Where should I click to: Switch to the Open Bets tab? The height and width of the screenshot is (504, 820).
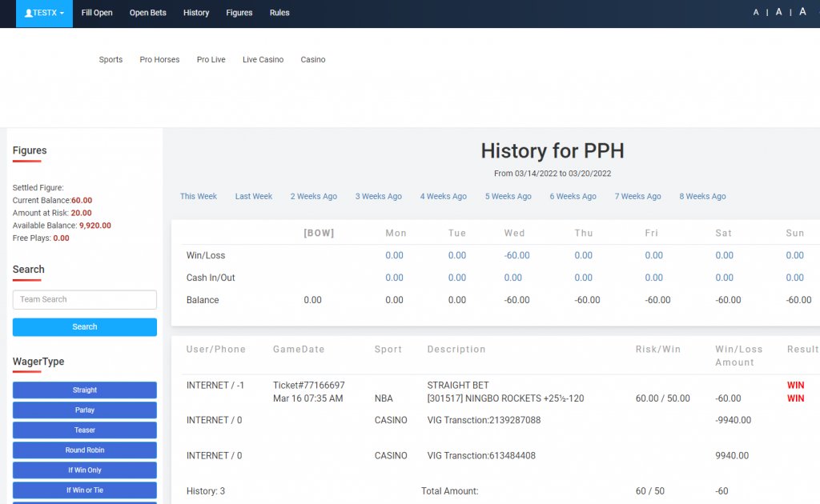[147, 13]
